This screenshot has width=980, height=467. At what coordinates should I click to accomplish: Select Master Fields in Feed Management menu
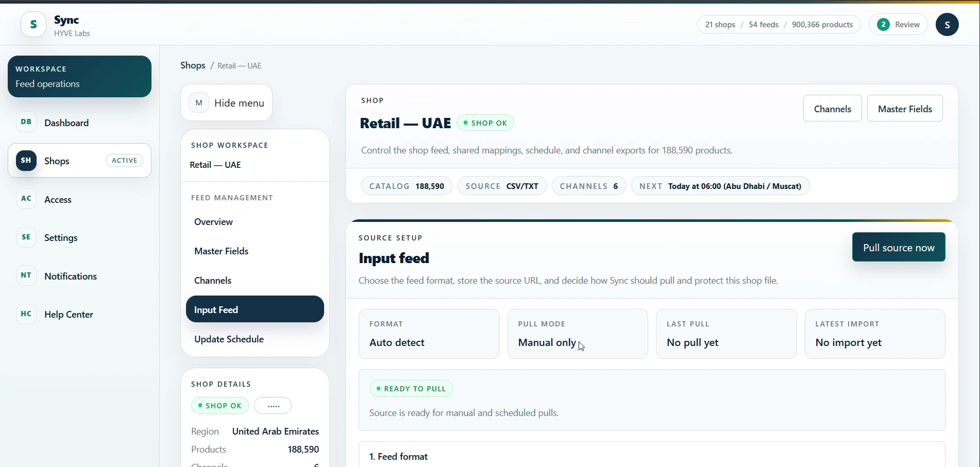pyautogui.click(x=255, y=251)
